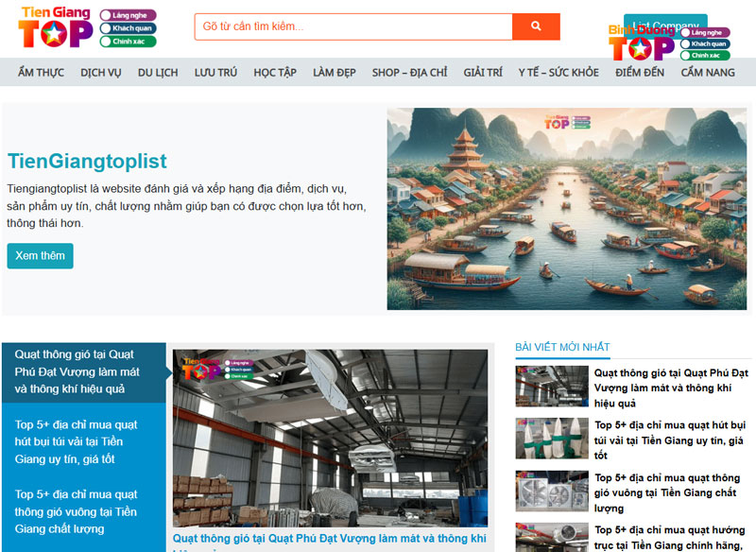Open Y TẾ – SỨC KHỎE category
Image resolution: width=756 pixels, height=552 pixels.
[558, 73]
